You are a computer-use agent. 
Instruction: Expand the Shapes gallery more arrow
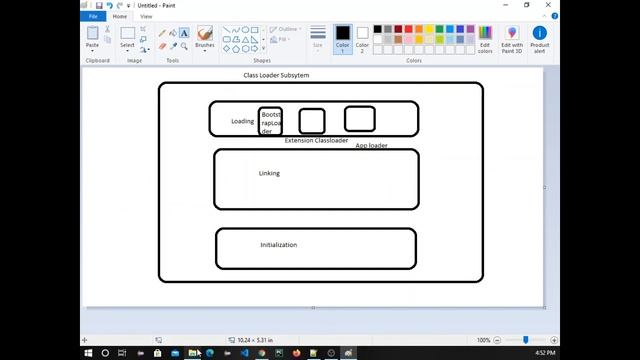(x=263, y=49)
